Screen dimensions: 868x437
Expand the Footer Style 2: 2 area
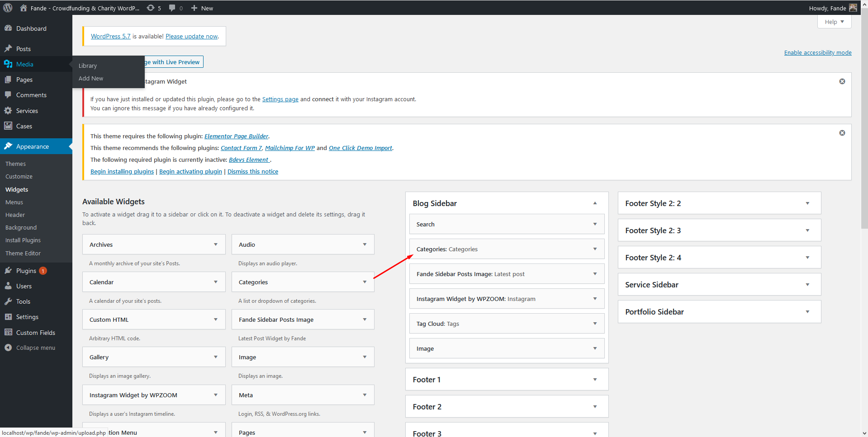[807, 203]
